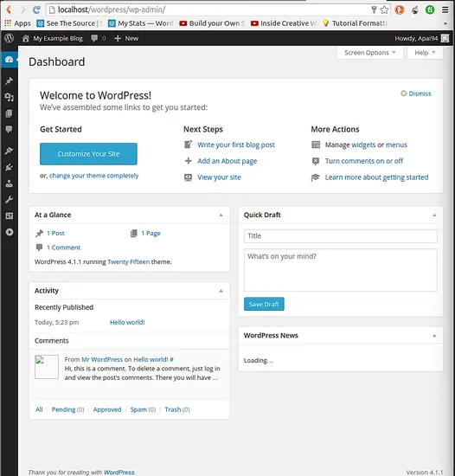Collapse the At a Glance panel

(x=221, y=215)
